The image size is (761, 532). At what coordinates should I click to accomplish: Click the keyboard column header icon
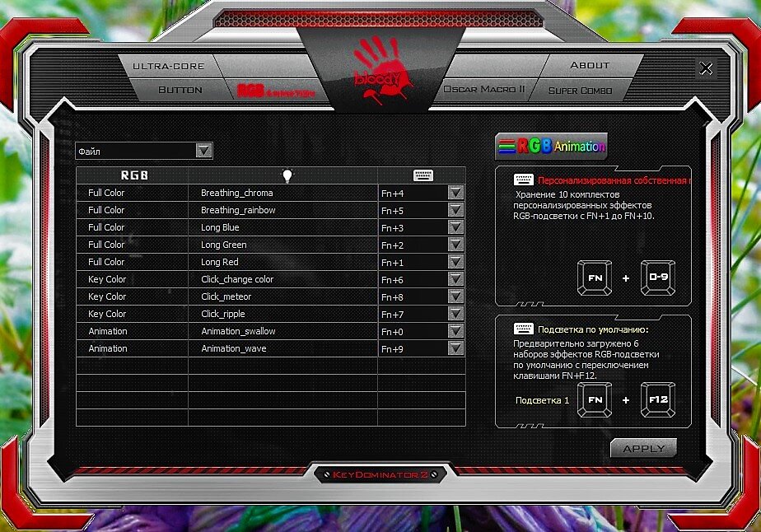coord(423,175)
